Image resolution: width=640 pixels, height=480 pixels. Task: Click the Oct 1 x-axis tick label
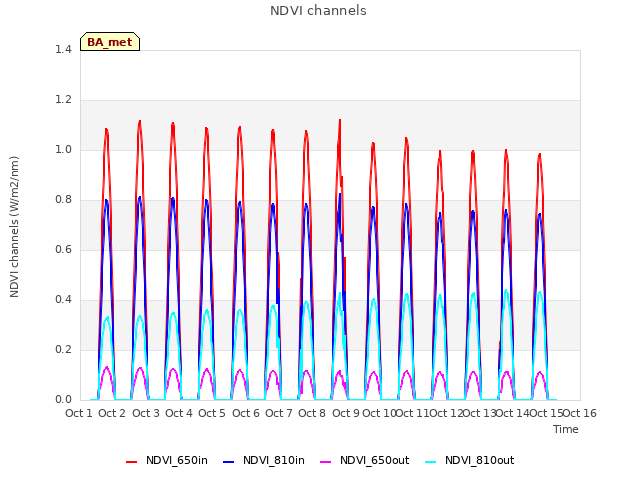pos(79,413)
